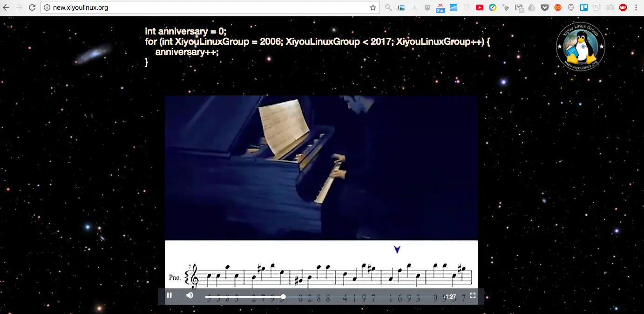Open the rocket extension icon
Screen dimensions: 644x314
[505, 7]
